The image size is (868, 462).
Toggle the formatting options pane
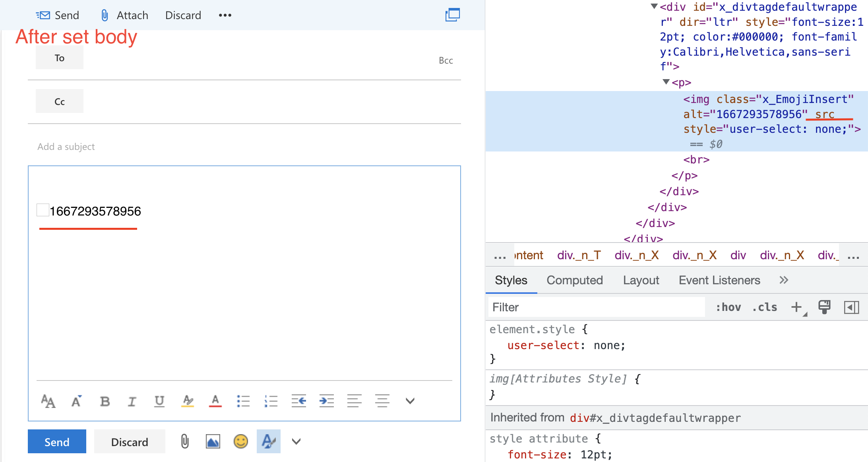tap(268, 441)
